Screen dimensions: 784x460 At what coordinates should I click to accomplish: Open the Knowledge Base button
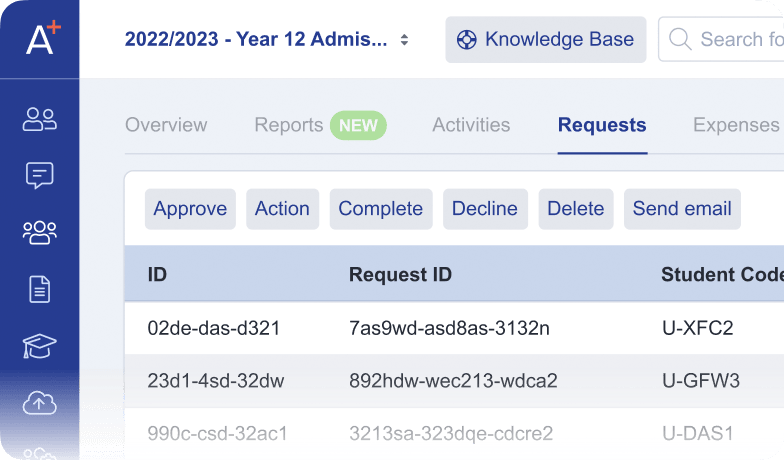pos(546,40)
